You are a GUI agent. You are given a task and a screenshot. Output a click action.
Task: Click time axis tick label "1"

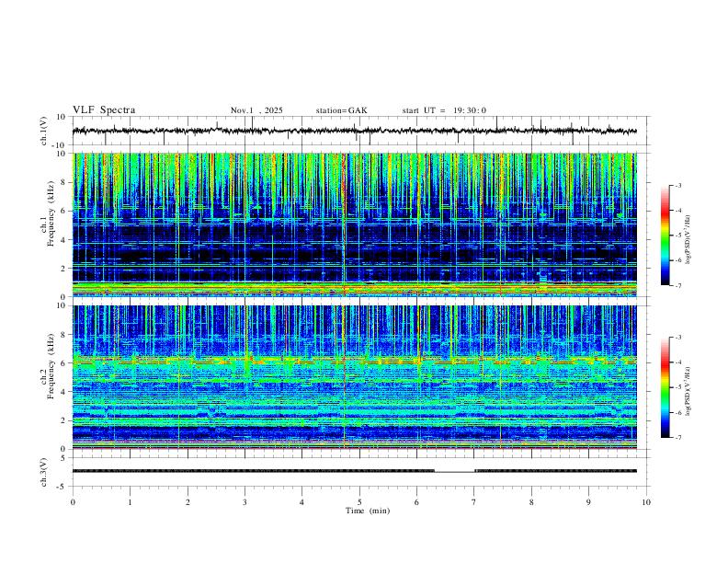point(130,502)
